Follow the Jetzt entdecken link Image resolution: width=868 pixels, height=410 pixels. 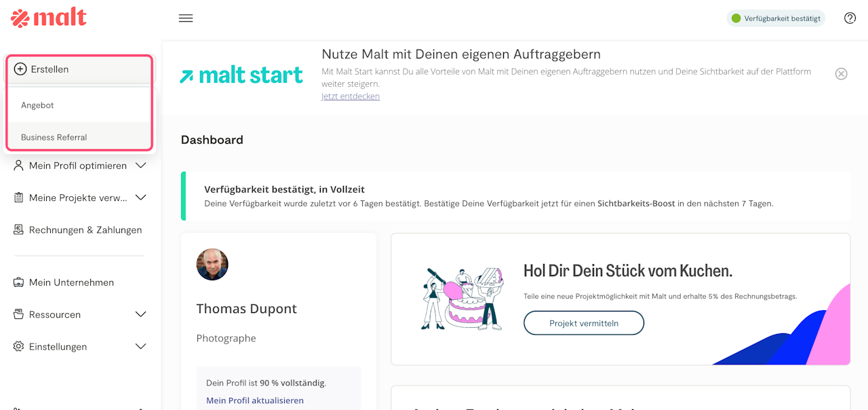tap(351, 96)
